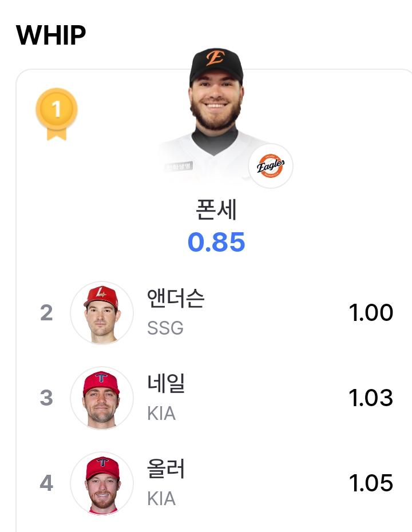Open the 네일 player name
412x532 pixels.
click(166, 383)
